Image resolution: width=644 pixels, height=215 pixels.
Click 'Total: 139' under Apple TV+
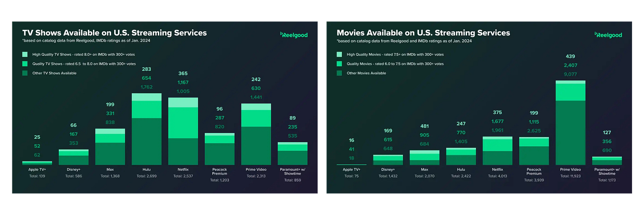tap(37, 176)
